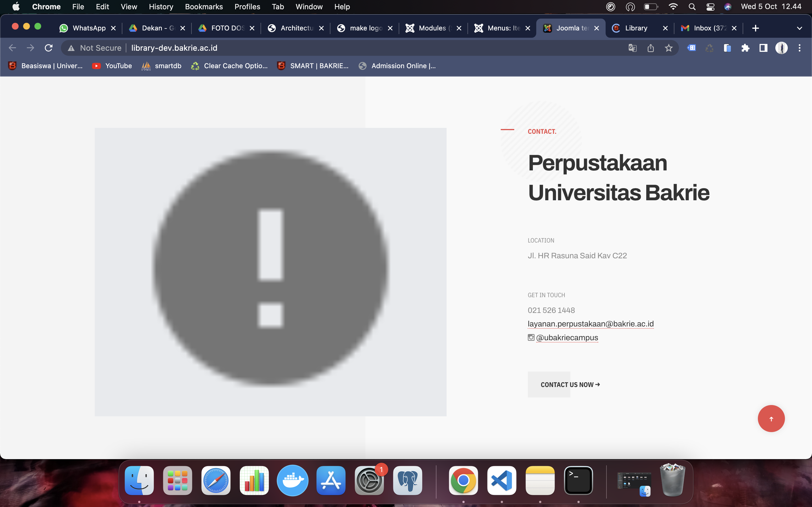Screen dimensions: 812x507
Task: Click the CONTACT US NOW button
Action: [x=570, y=384]
